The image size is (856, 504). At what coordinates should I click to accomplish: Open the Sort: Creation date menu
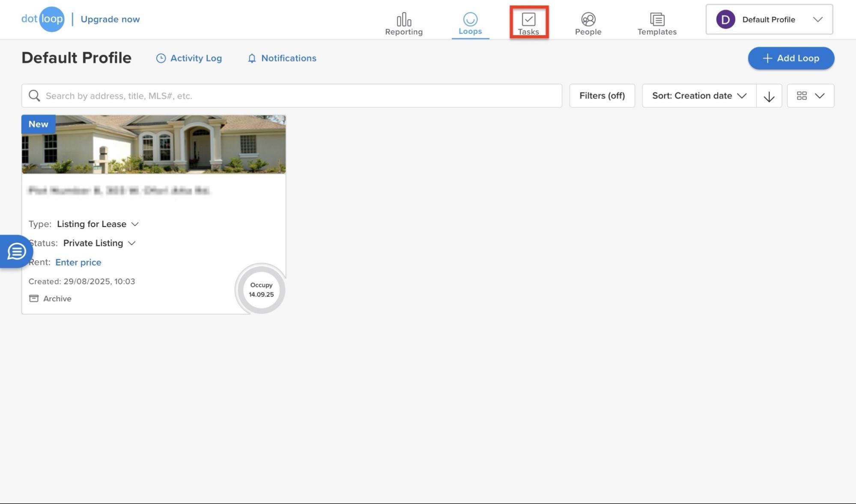[x=698, y=95]
